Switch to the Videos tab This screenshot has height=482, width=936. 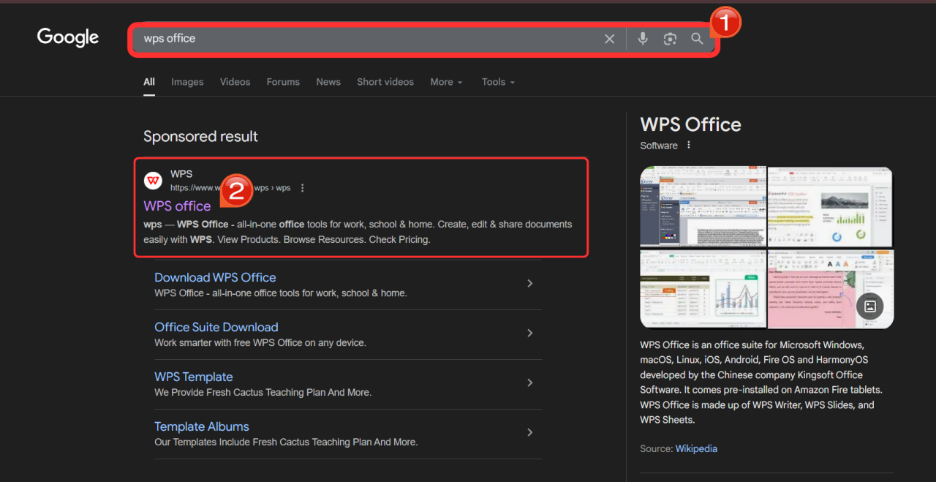235,82
